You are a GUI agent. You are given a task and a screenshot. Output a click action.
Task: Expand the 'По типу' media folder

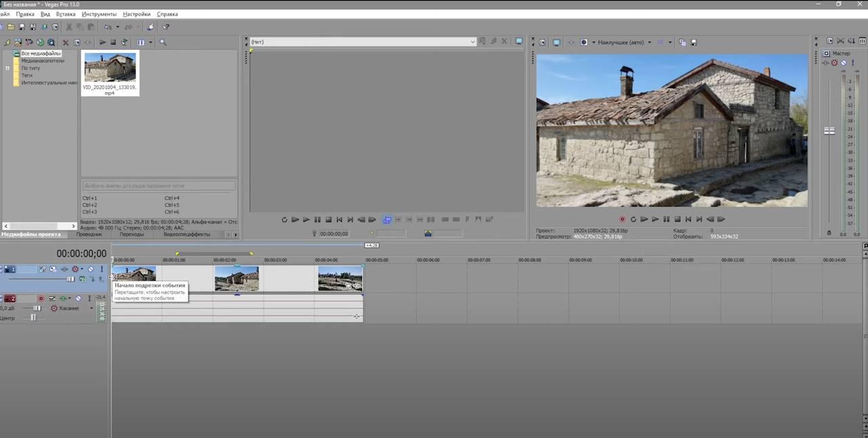pos(7,68)
